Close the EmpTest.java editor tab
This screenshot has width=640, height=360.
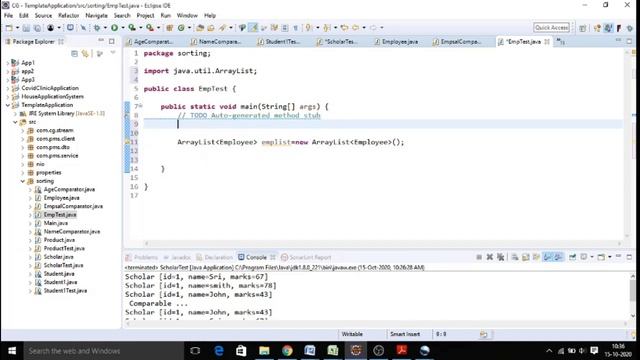(x=547, y=42)
